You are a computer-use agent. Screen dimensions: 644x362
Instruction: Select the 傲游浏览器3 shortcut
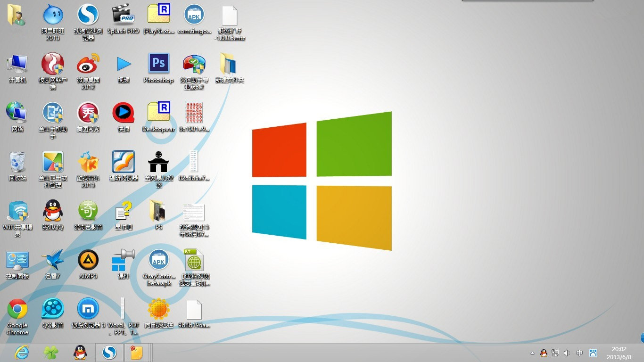(x=88, y=313)
